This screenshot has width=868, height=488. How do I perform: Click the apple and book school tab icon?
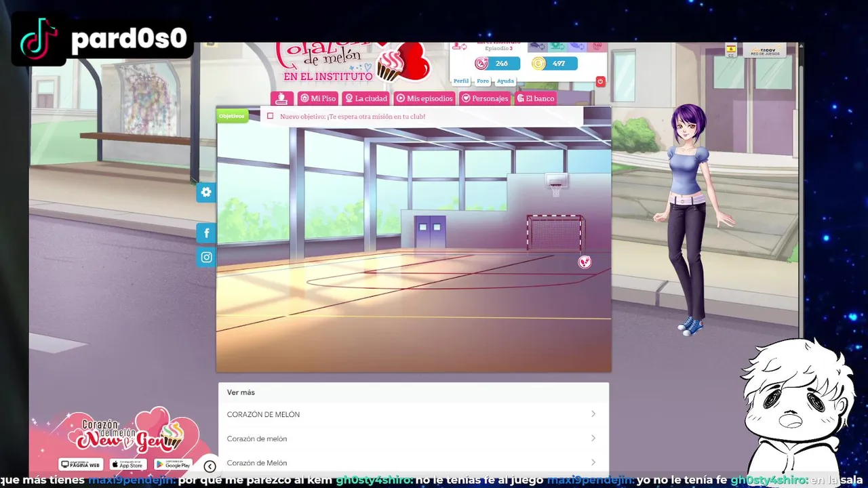pos(282,98)
